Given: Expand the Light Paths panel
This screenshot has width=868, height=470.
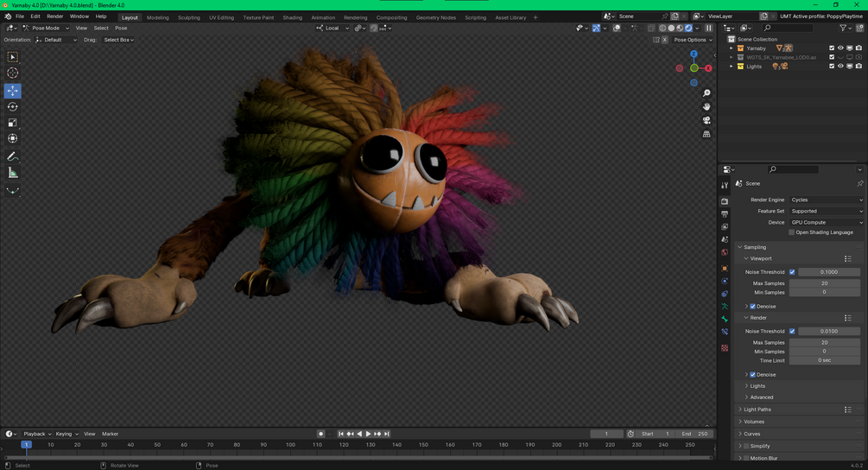Looking at the screenshot, I should [x=757, y=410].
